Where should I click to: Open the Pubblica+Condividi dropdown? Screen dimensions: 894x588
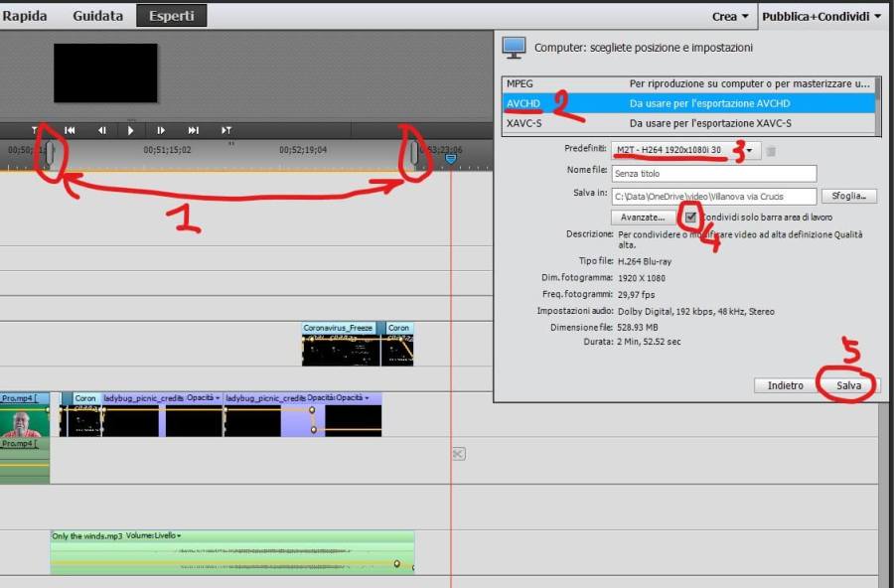821,16
